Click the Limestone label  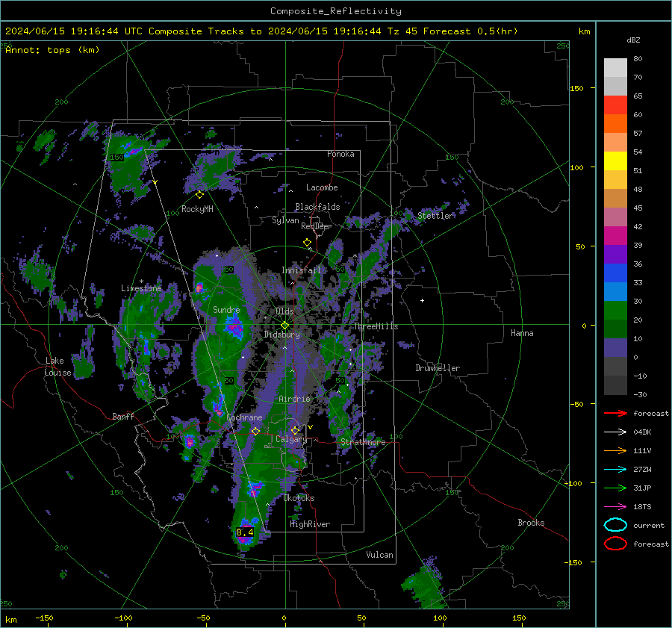(x=141, y=288)
